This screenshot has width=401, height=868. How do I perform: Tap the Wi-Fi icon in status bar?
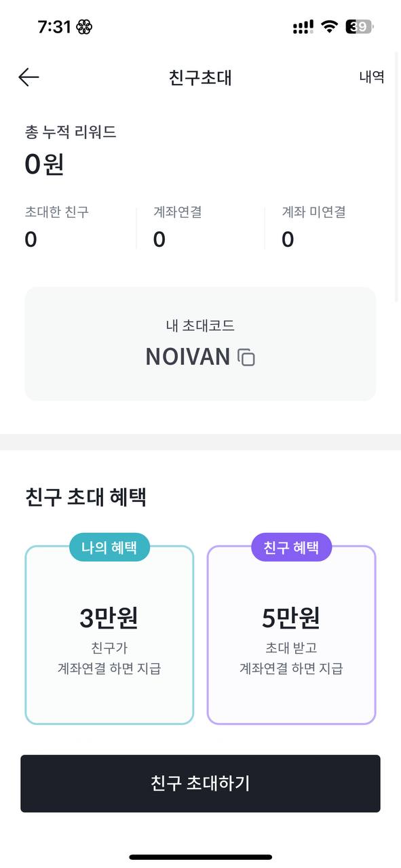(x=330, y=27)
